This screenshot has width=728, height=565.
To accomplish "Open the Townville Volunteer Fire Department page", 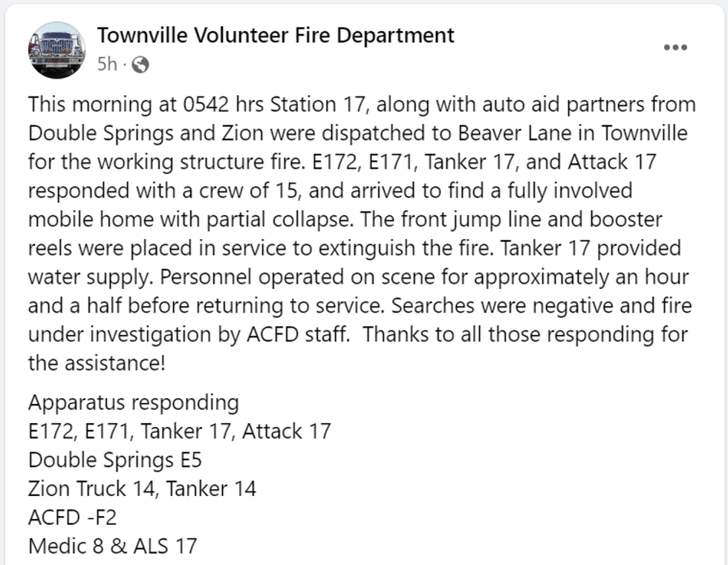I will point(275,34).
